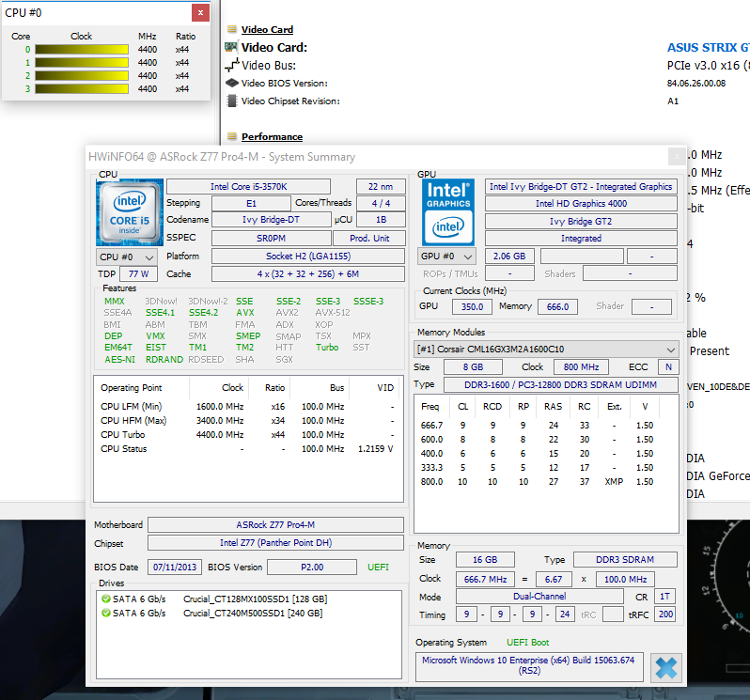The image size is (750, 700).
Task: Click the Video Card section header icon
Action: 232,29
